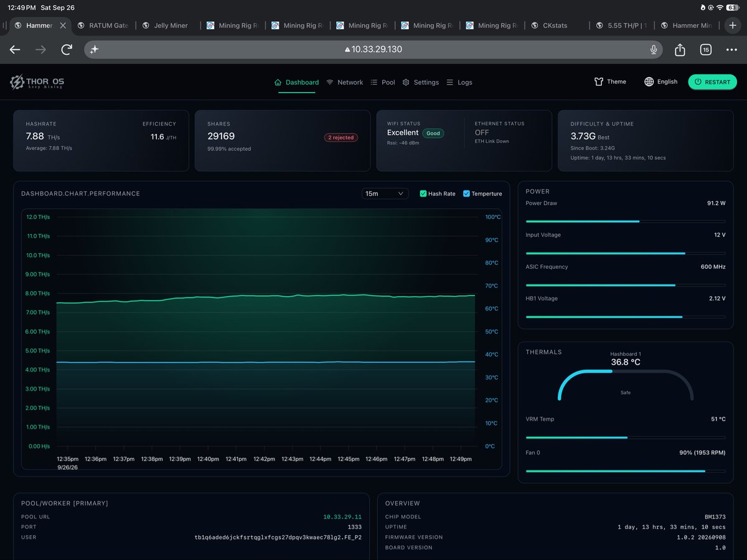Switch to the RATUM Gate tab
The image size is (747, 560).
point(103,26)
